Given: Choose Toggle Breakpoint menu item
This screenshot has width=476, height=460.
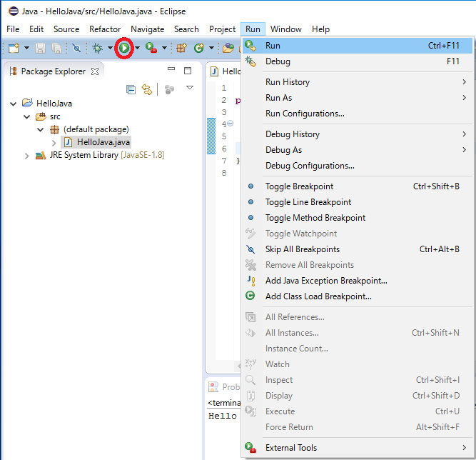Looking at the screenshot, I should coord(358,186).
